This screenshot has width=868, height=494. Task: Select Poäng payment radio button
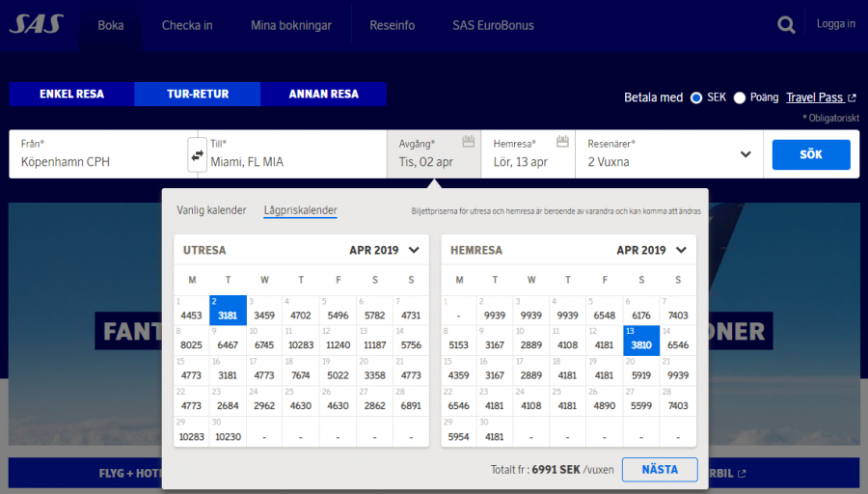point(740,97)
